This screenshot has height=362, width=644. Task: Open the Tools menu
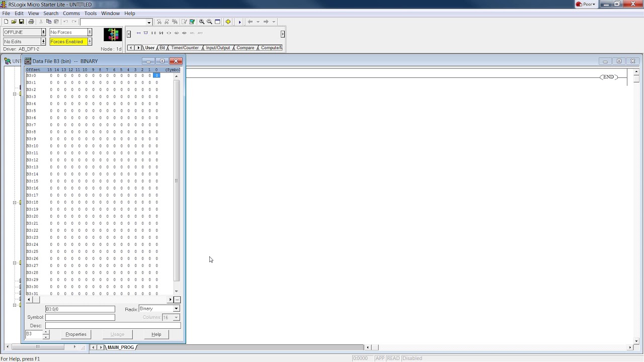pos(91,13)
